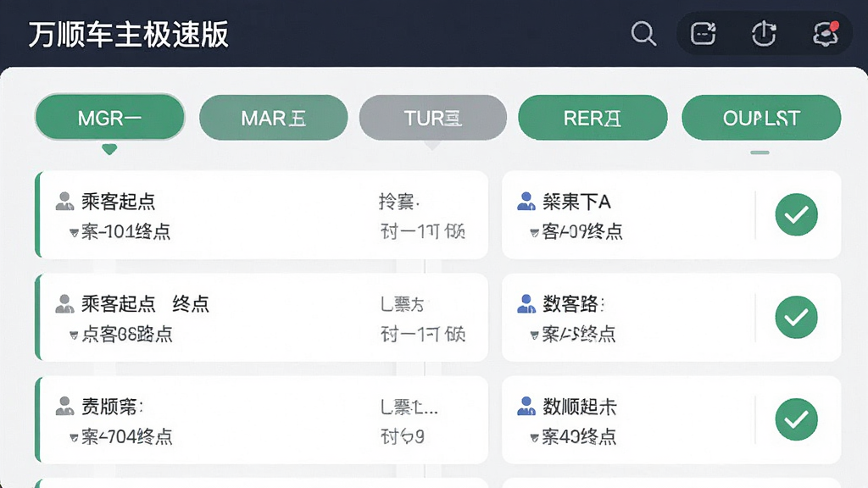Click the OUPLST green pill button
This screenshot has height=488, width=868.
click(x=761, y=117)
